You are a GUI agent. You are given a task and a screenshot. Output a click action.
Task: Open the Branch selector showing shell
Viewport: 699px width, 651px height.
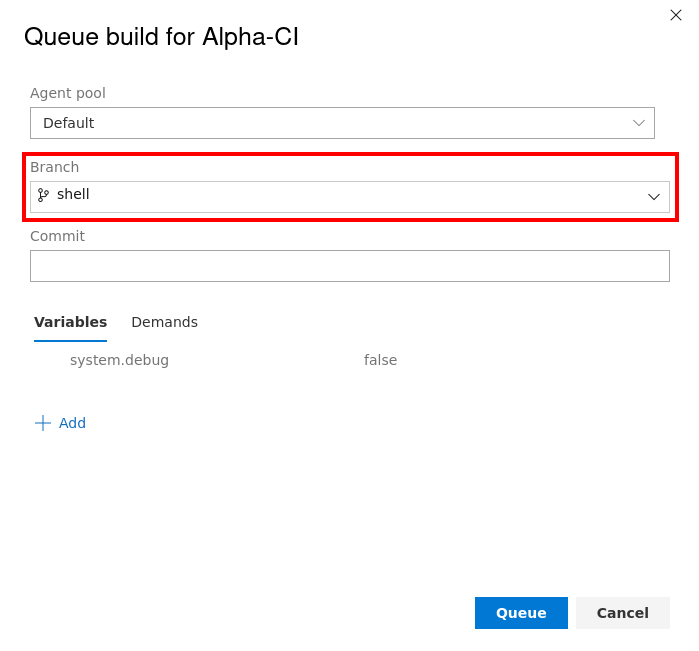pyautogui.click(x=350, y=197)
